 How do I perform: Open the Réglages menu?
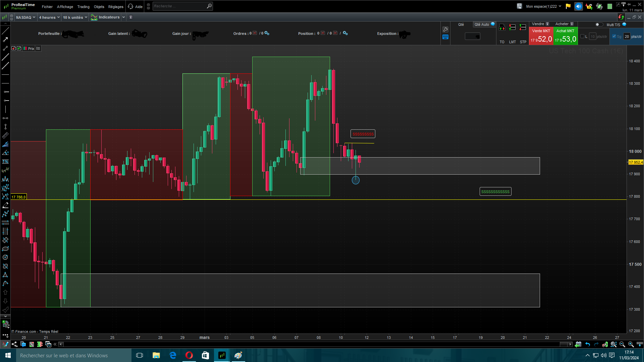point(116,7)
